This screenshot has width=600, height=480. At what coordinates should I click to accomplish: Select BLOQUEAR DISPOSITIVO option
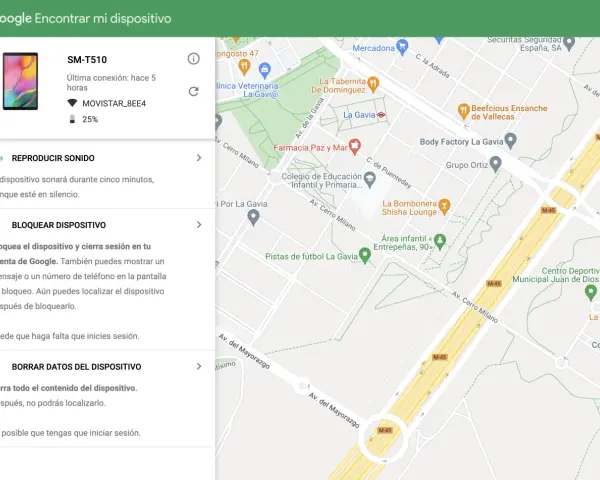tap(59, 225)
